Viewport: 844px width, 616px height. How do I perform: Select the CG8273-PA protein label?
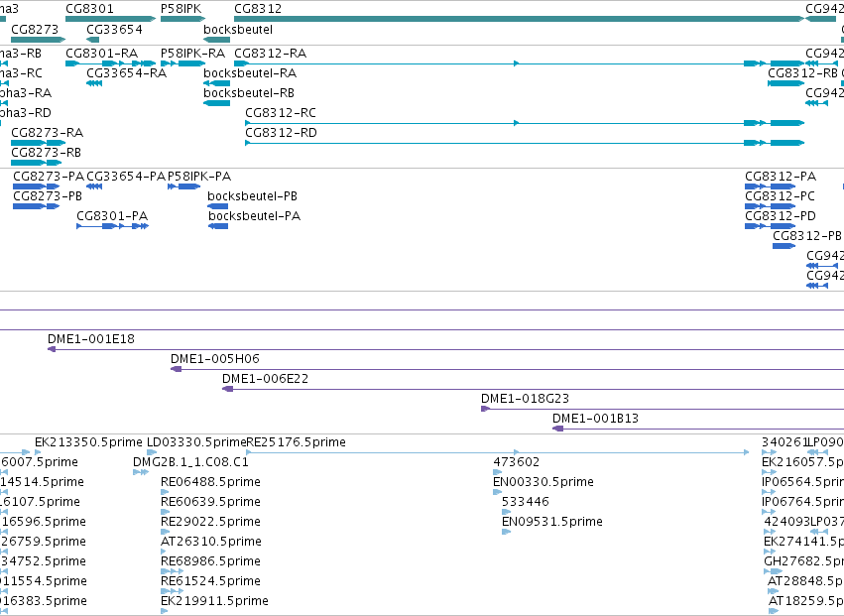[x=49, y=177]
